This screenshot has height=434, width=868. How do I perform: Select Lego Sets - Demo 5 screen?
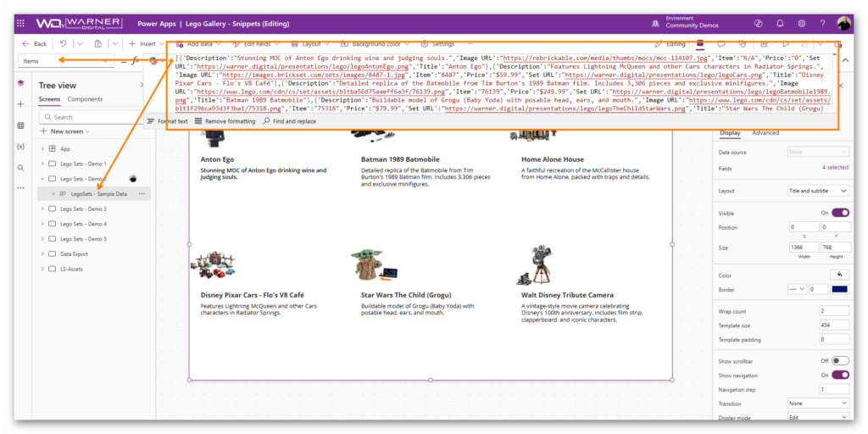[x=84, y=238]
